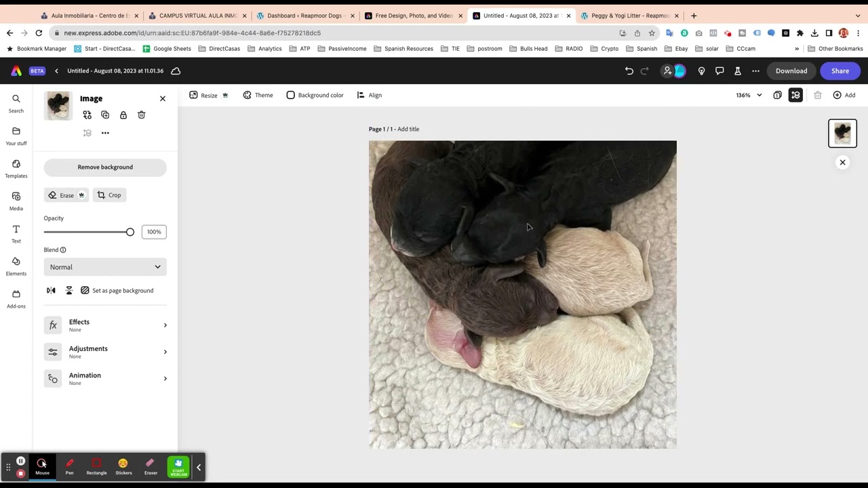Expand the Effects section
868x488 pixels.
(105, 325)
